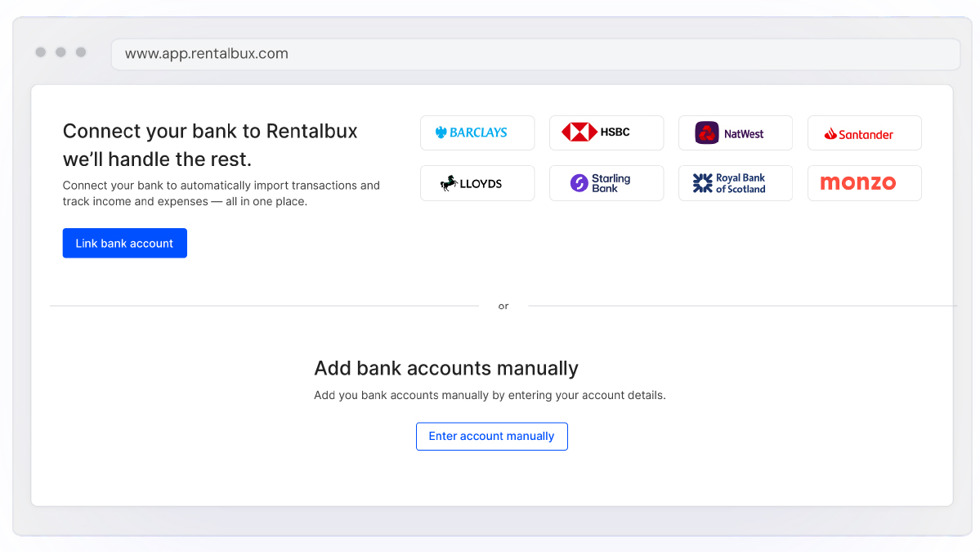Click Enter account manually
Image resolution: width=980 pixels, height=552 pixels.
(491, 436)
